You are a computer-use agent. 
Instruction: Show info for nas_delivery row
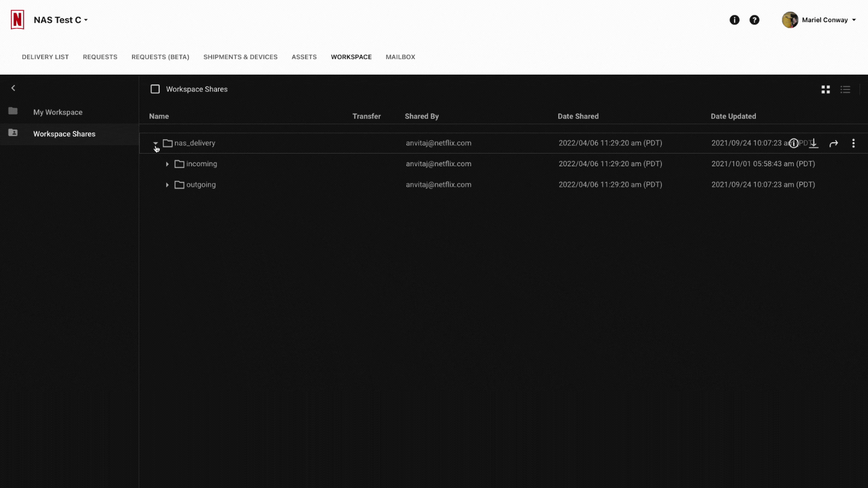click(x=794, y=143)
